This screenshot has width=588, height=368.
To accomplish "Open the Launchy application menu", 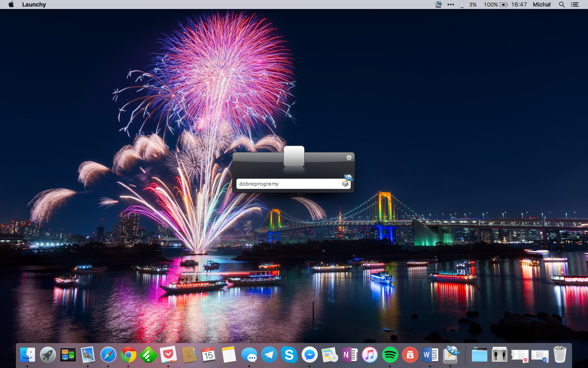I will coord(34,4).
